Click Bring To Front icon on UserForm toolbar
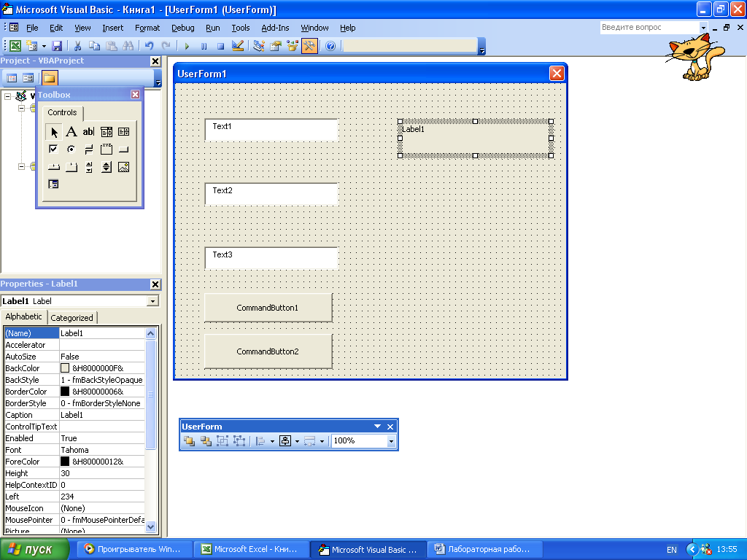This screenshot has width=747, height=560. (x=189, y=441)
